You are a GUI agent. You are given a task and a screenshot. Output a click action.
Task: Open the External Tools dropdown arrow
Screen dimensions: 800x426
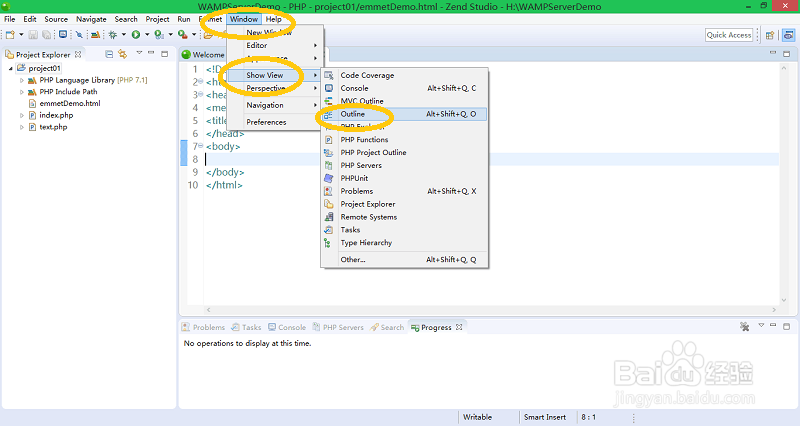[194, 35]
